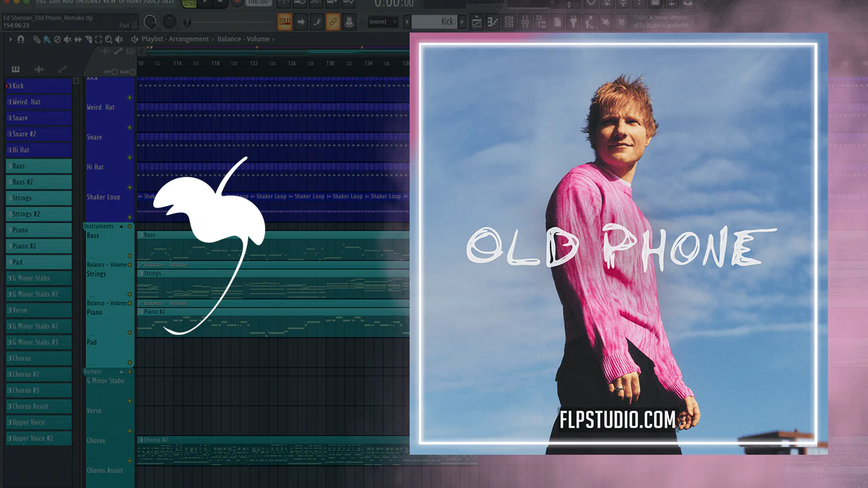Show patterns in the picker panel

tap(16, 69)
